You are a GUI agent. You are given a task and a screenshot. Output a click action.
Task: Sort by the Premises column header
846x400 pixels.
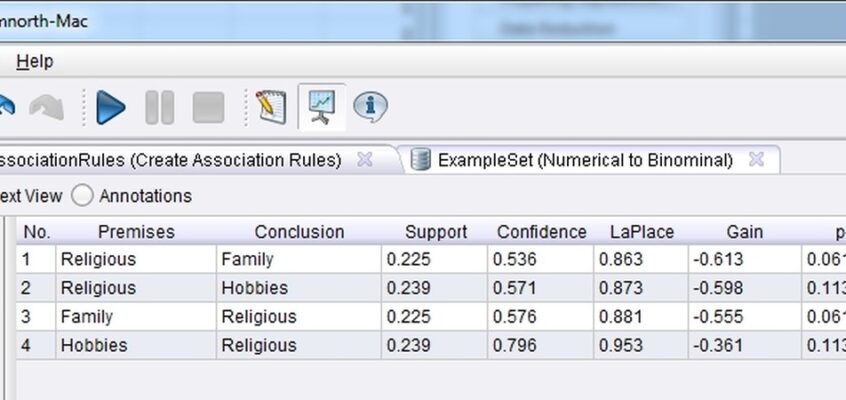click(x=136, y=232)
